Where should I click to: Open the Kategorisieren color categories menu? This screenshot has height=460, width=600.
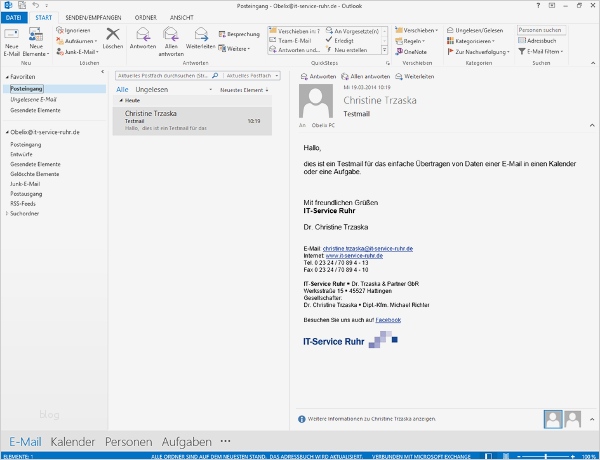tap(471, 41)
